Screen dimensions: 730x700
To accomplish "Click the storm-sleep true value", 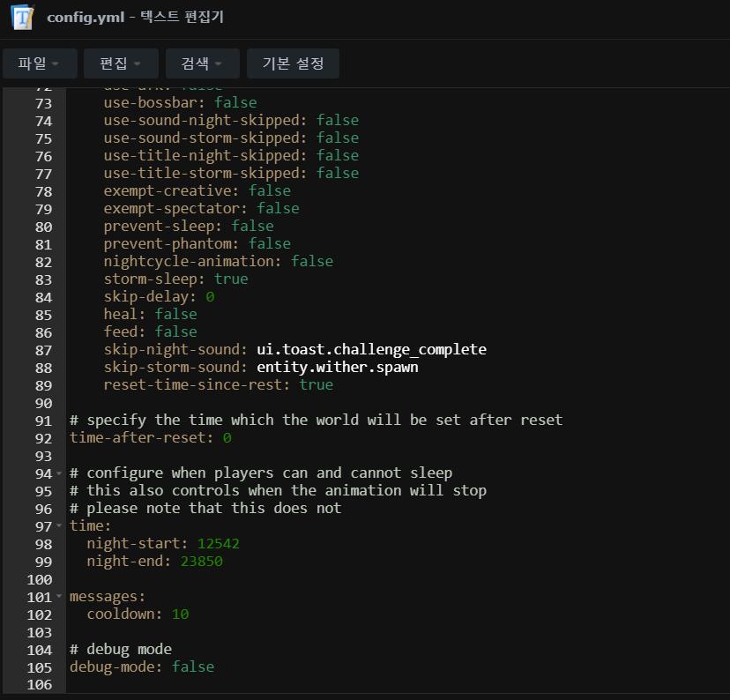I will pos(231,279).
